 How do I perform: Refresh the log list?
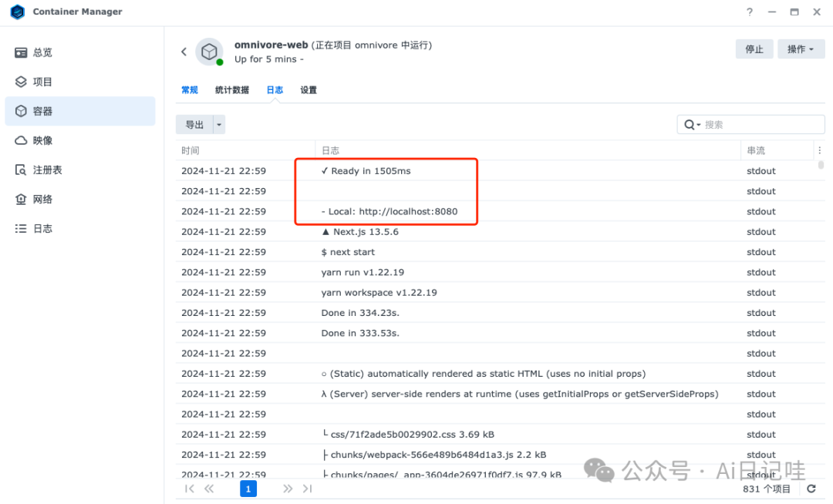pyautogui.click(x=811, y=489)
